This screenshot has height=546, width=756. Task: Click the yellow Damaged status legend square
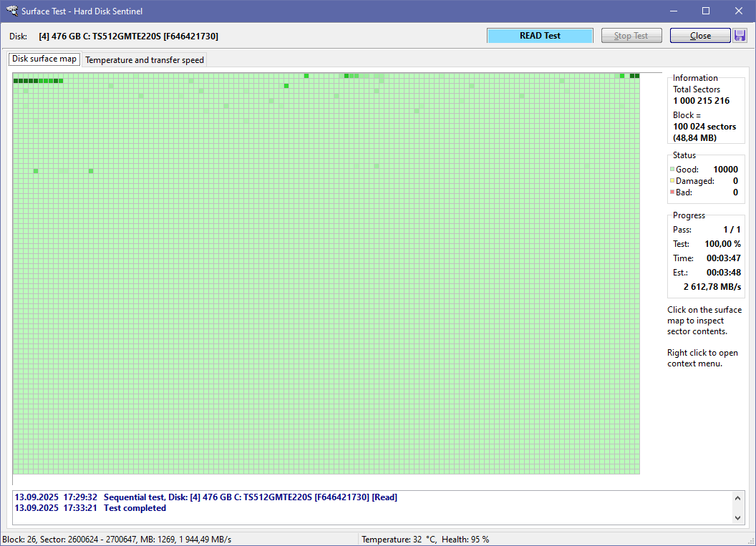tap(672, 180)
